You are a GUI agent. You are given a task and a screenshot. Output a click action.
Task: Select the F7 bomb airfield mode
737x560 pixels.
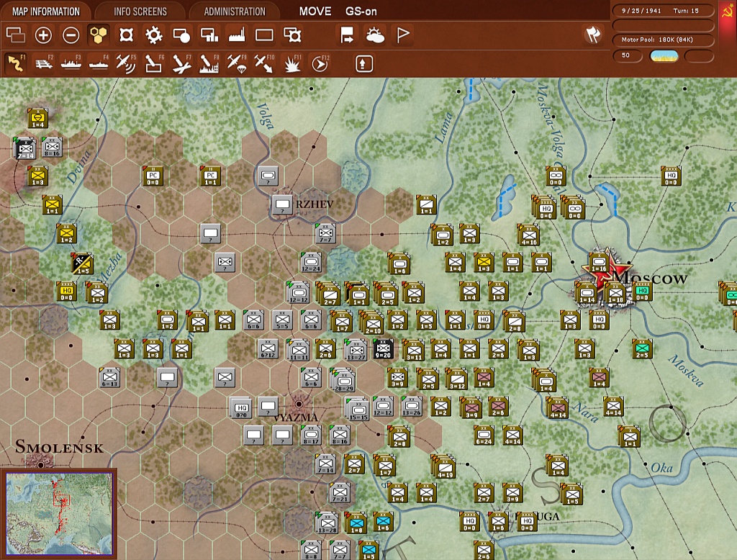181,63
